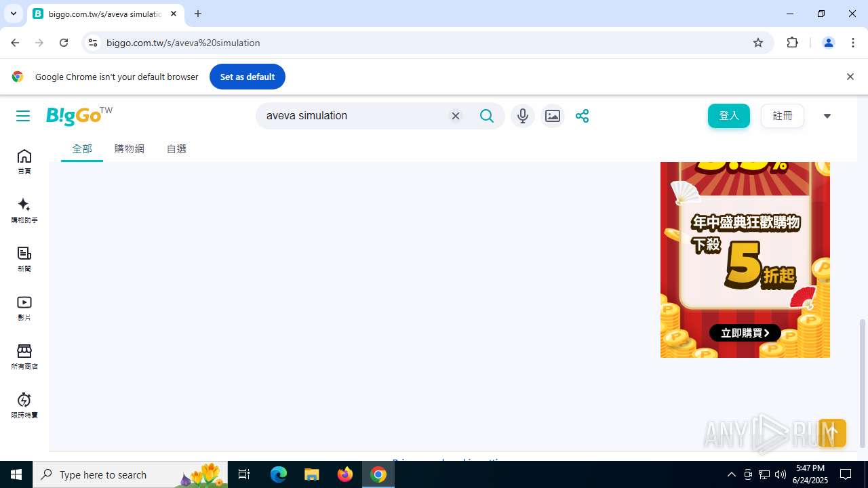Click the 5:47 PM taskbar clock
Viewport: 868px width, 488px height.
click(810, 474)
